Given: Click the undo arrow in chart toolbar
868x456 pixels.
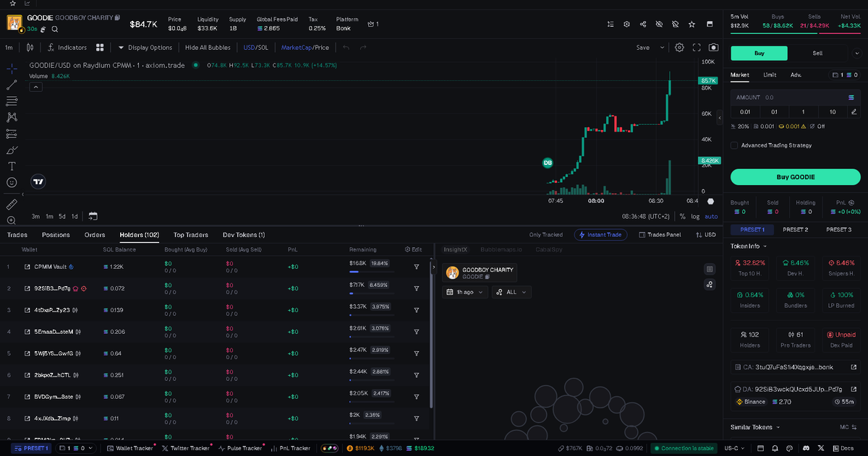Looking at the screenshot, I should (x=346, y=48).
